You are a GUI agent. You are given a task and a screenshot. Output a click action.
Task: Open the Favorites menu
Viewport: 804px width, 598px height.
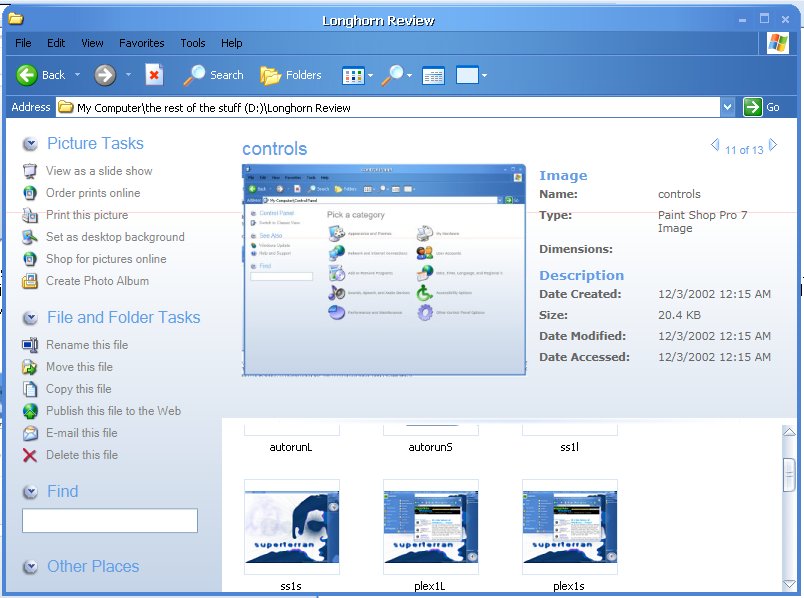pyautogui.click(x=142, y=43)
